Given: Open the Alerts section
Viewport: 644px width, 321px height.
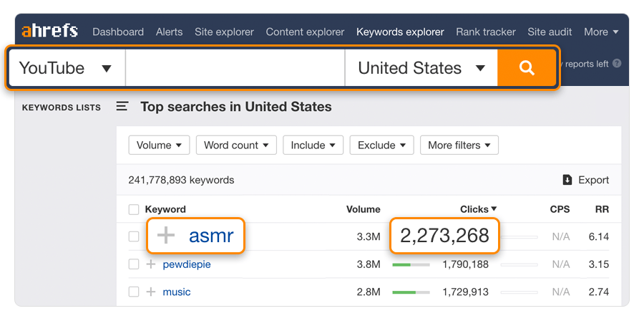Looking at the screenshot, I should tap(169, 32).
